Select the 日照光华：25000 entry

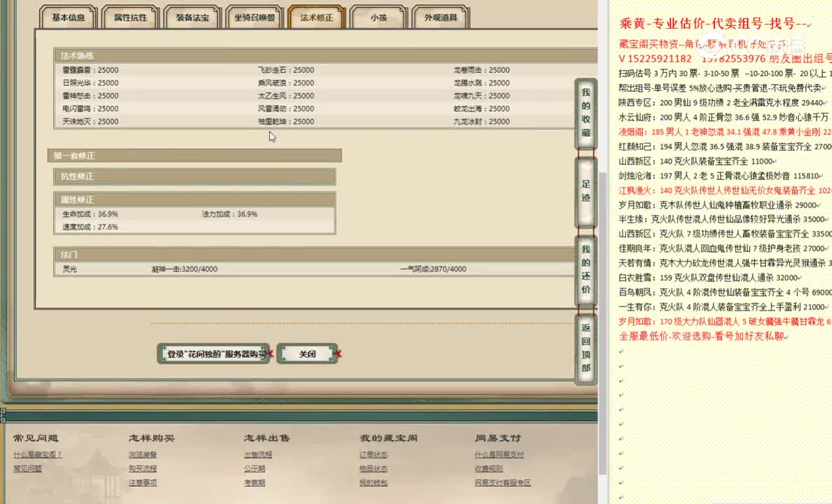91,83
